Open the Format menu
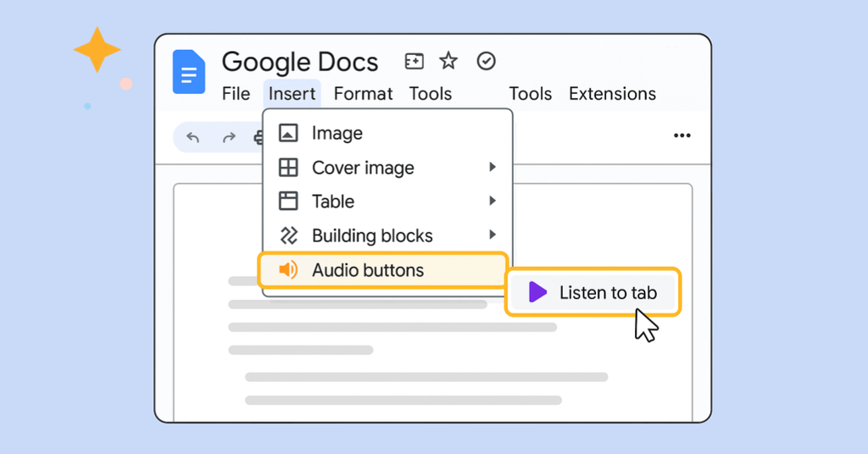 point(363,94)
